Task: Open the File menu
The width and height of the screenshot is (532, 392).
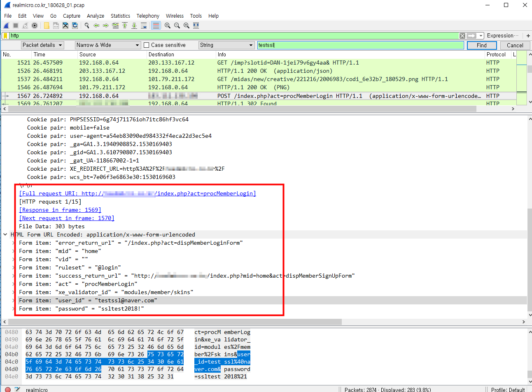Action: [x=8, y=16]
